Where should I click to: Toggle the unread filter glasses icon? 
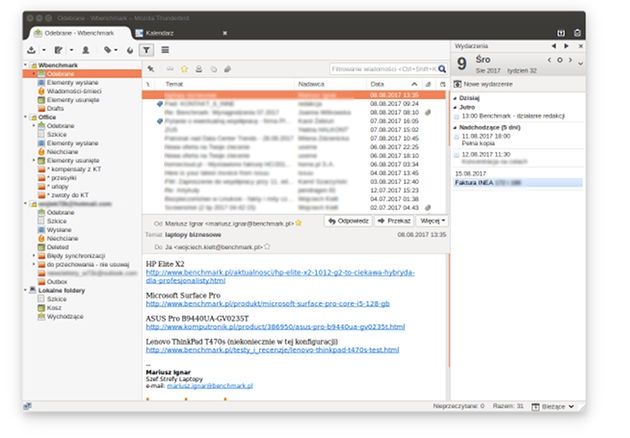170,69
